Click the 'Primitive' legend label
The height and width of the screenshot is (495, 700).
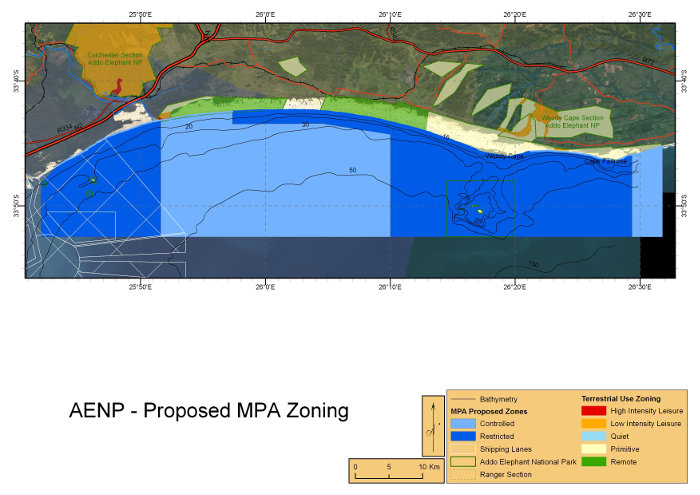pos(625,449)
